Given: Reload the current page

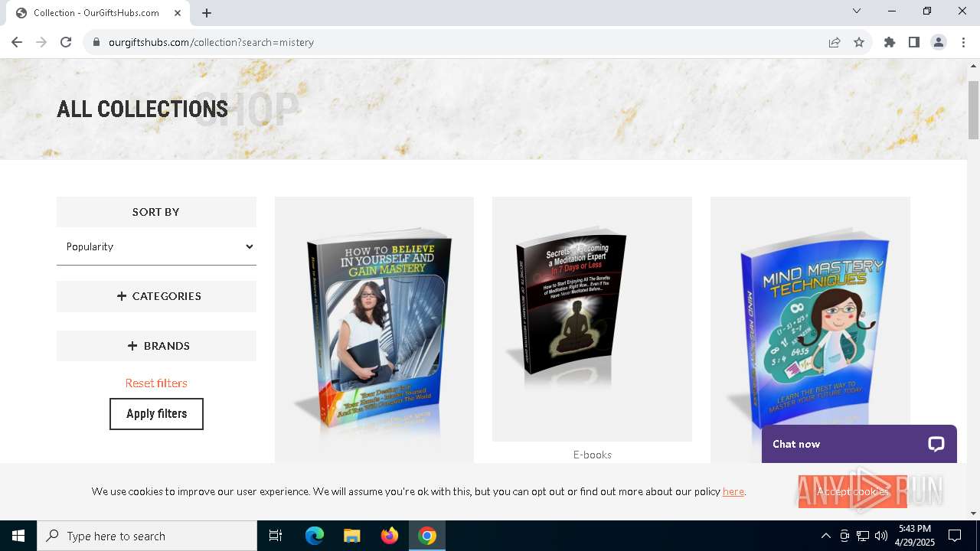Looking at the screenshot, I should pos(66,42).
